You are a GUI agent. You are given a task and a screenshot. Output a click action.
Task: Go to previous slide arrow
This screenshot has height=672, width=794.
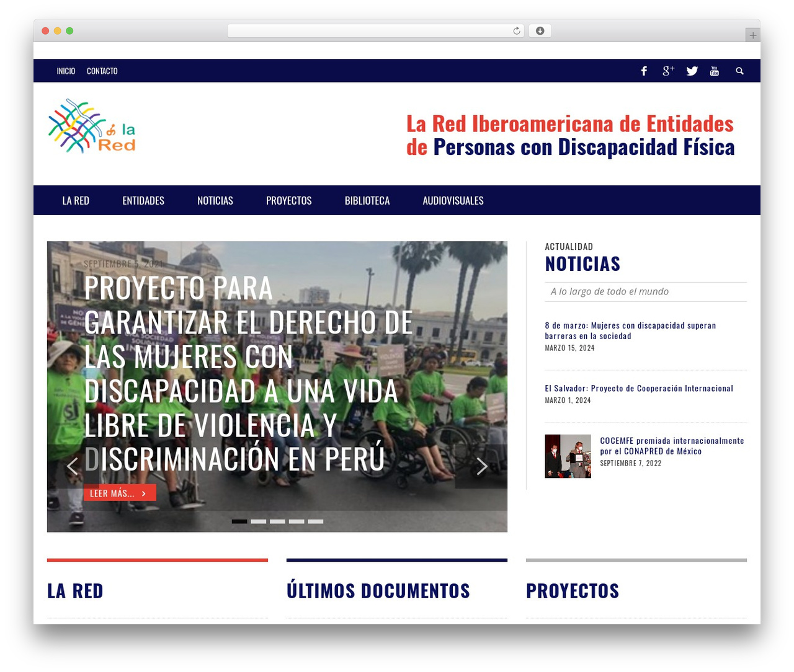point(72,466)
